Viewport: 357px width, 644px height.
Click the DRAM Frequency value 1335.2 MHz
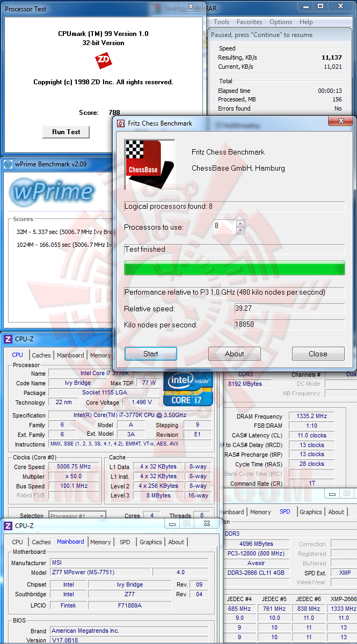311,416
